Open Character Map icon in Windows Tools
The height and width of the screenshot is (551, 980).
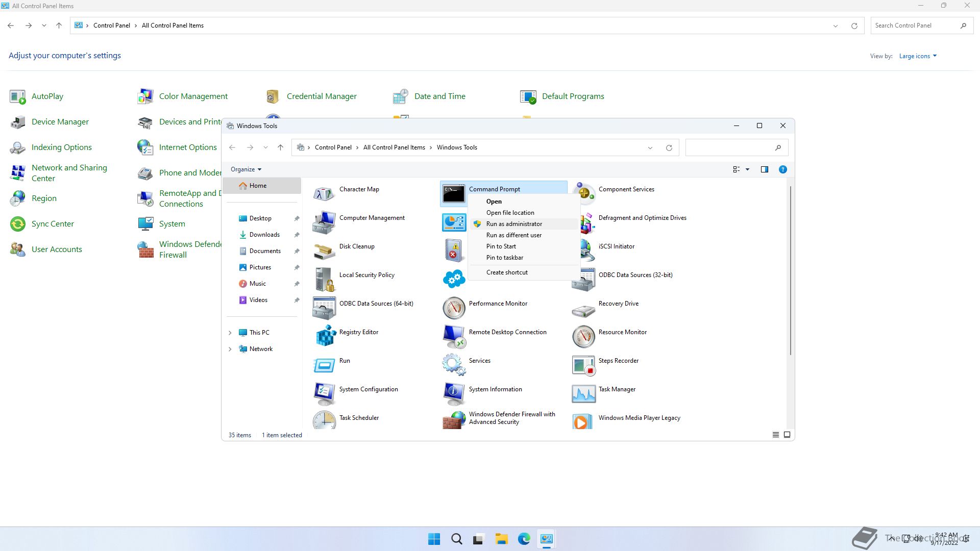324,194
